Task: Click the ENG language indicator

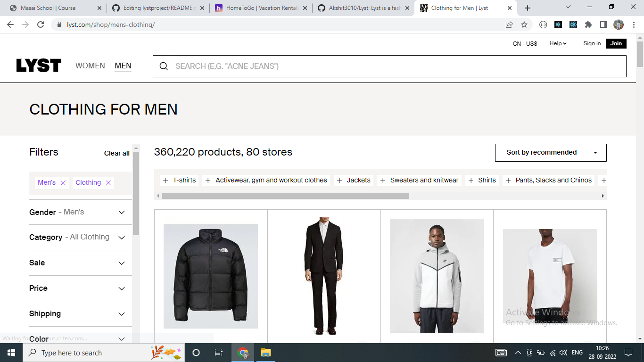Action: click(577, 353)
